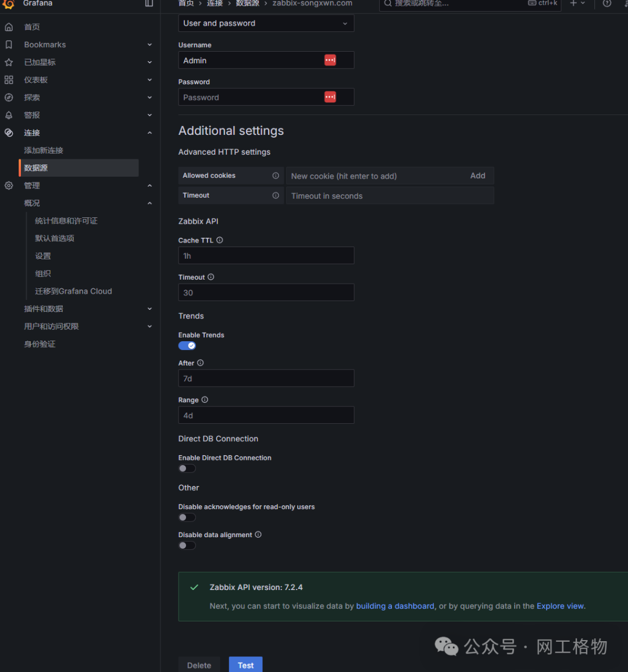Image resolution: width=628 pixels, height=672 pixels.
Task: Click the info icon next to Disable data alignment
Action: tap(258, 534)
